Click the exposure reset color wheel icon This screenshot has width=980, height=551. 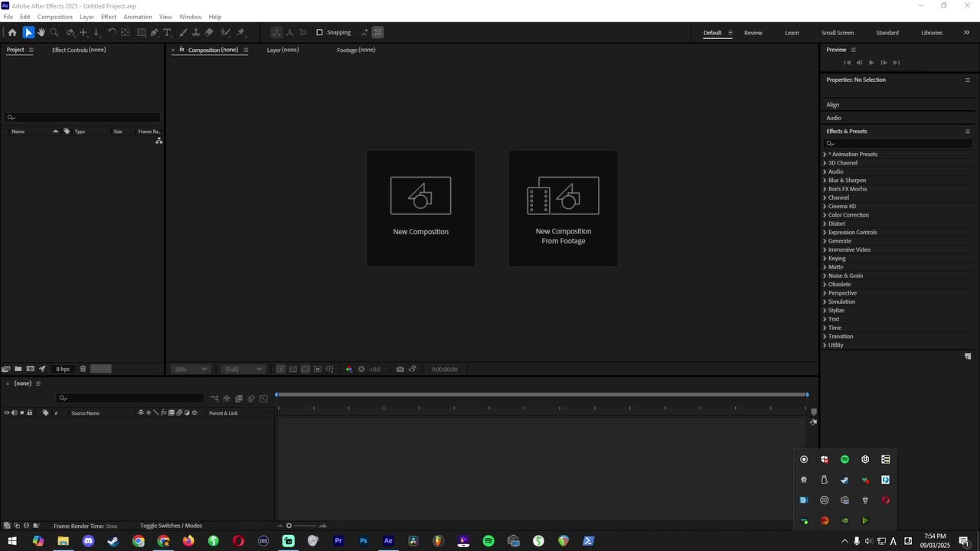[x=361, y=369]
